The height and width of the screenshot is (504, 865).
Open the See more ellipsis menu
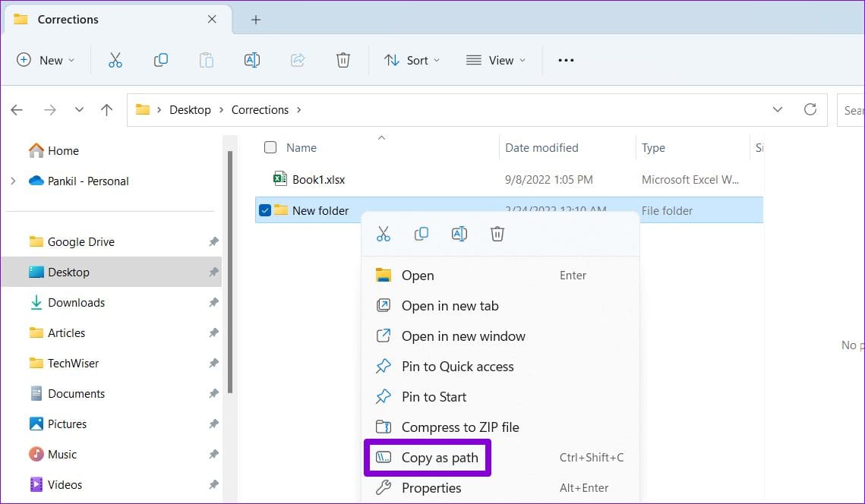click(x=566, y=60)
